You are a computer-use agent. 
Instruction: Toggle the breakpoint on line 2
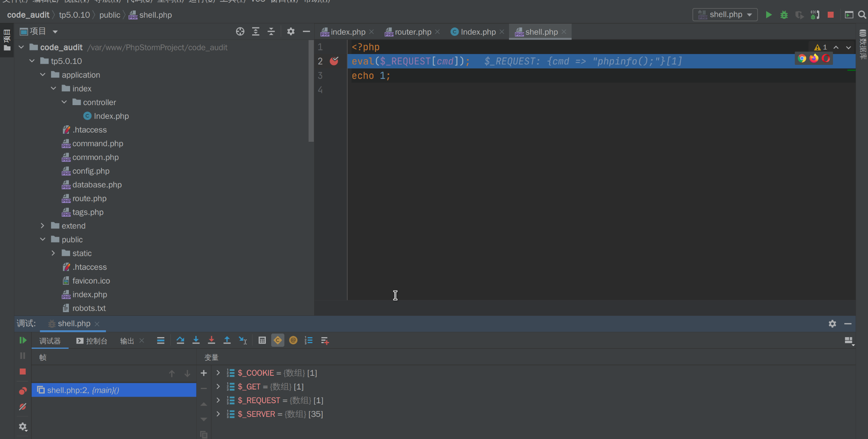pos(334,61)
